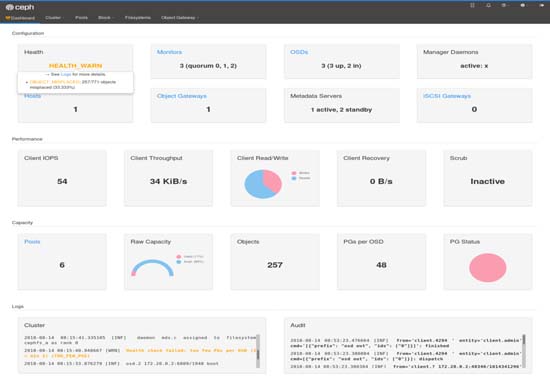Open the Pools navigation tab

[81, 18]
